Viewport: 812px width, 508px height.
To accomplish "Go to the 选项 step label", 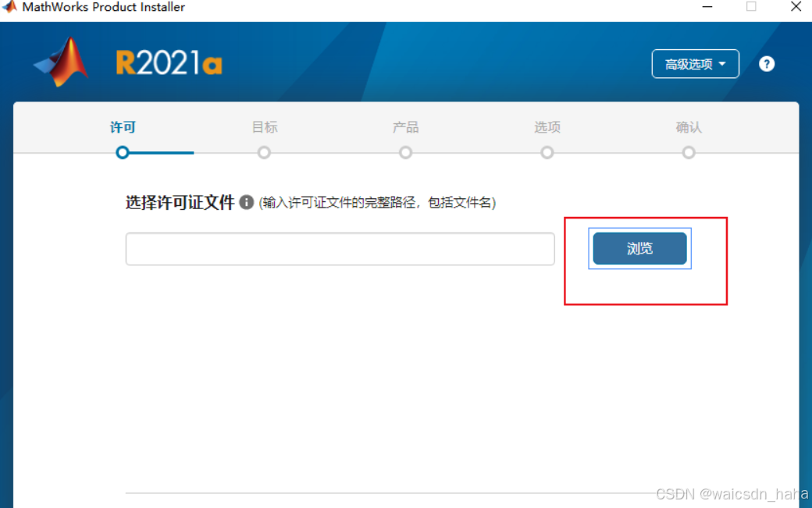I will (547, 127).
